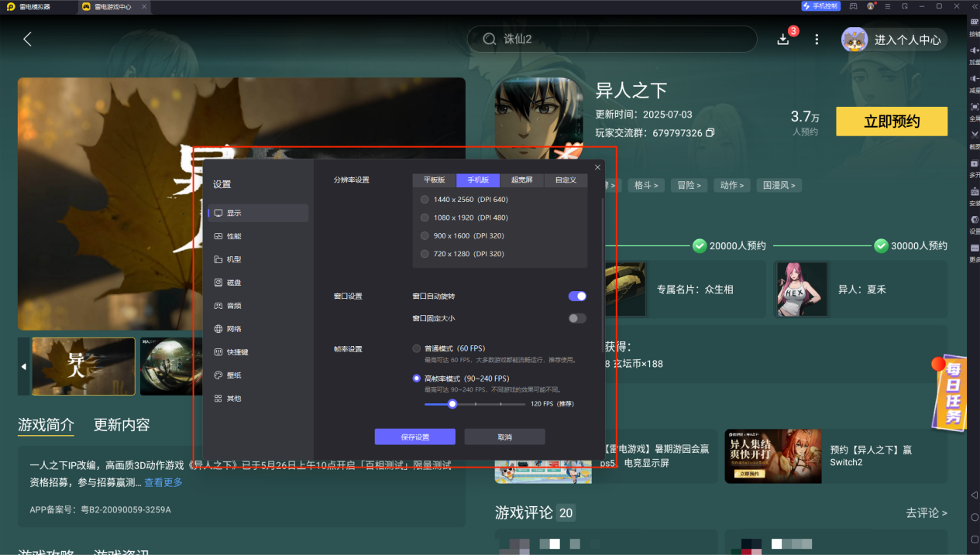Open the 快捷键 shortcut keys section
The width and height of the screenshot is (980, 555).
258,352
